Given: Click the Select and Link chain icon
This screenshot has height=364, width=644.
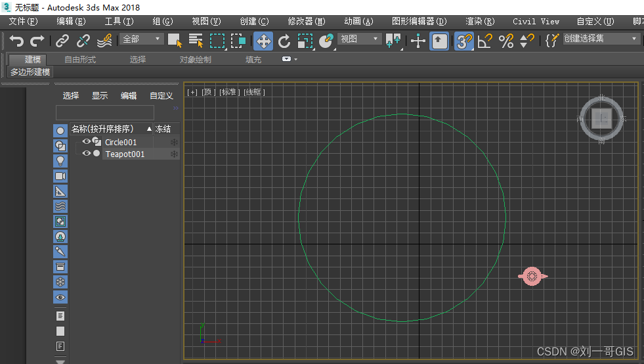Looking at the screenshot, I should [62, 41].
